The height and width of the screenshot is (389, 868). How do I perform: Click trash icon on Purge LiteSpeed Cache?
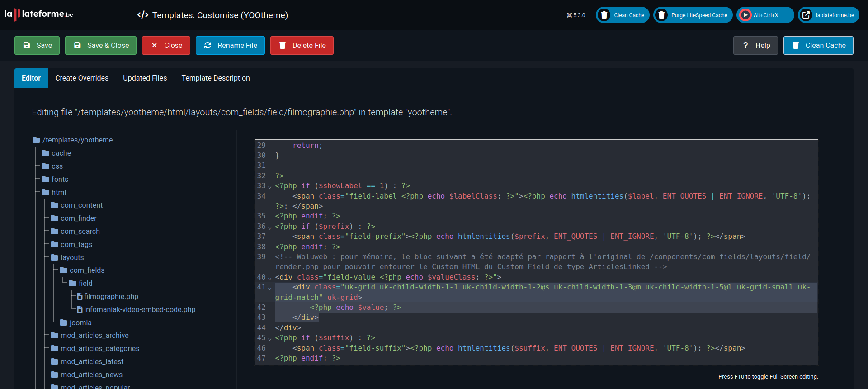pyautogui.click(x=661, y=15)
